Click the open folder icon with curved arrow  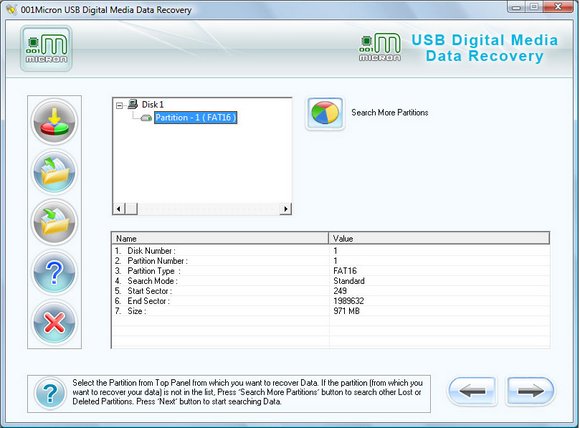coord(54,172)
